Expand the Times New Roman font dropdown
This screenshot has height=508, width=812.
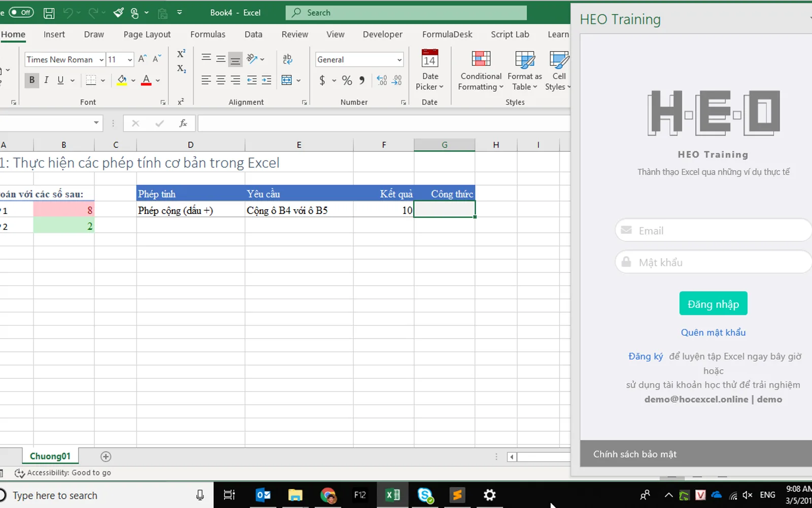[x=101, y=60]
